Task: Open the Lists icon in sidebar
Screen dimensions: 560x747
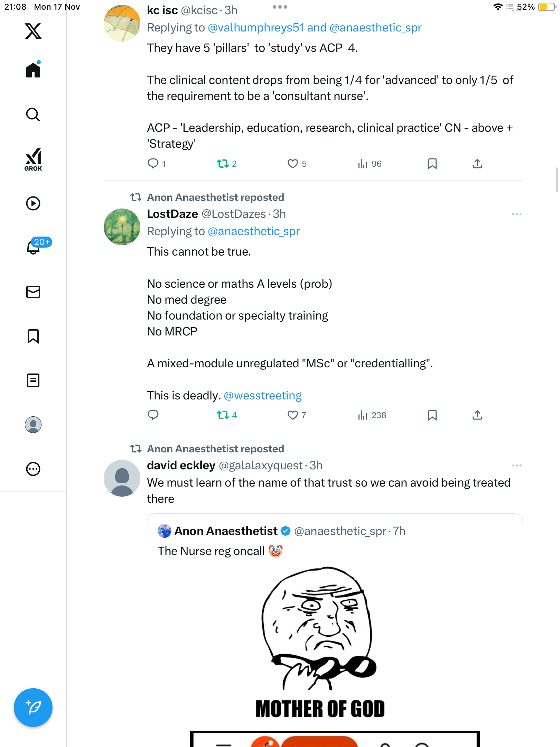Action: coord(33,380)
